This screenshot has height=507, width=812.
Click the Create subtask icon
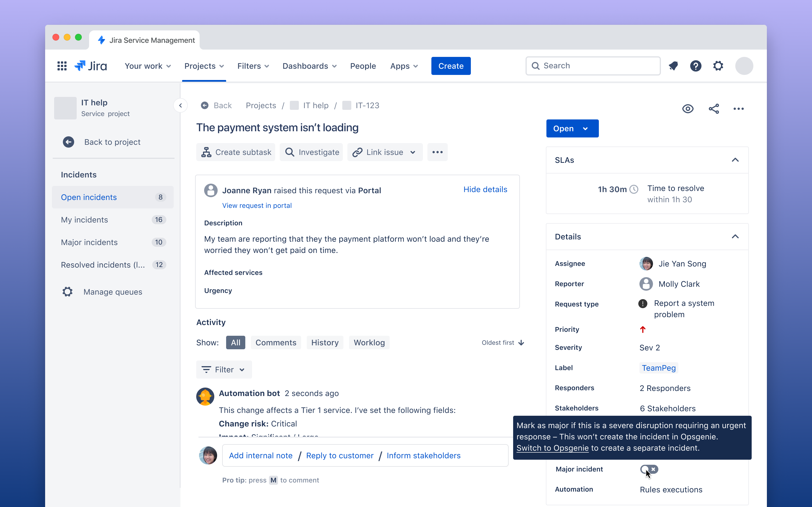click(206, 152)
